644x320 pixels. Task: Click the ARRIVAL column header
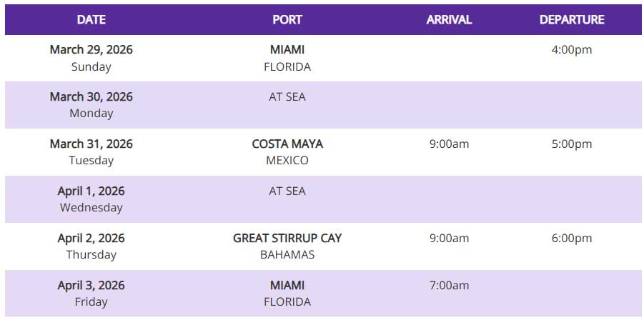tap(449, 20)
